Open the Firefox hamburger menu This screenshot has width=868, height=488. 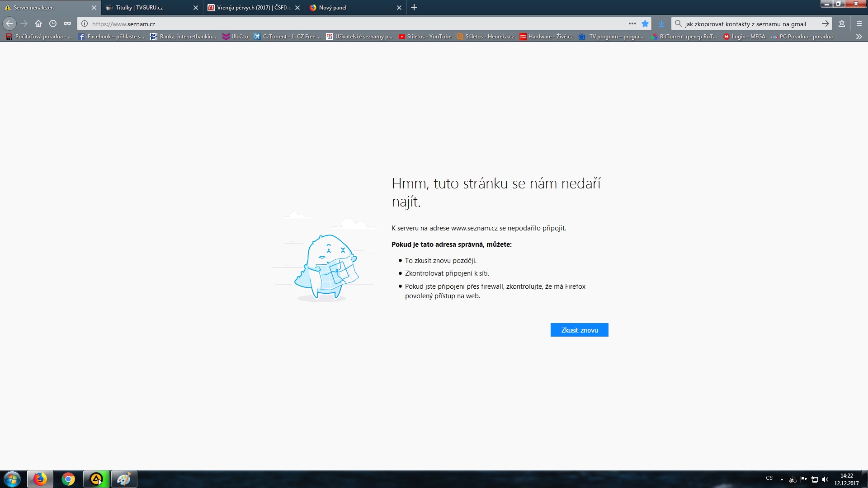pos(859,24)
